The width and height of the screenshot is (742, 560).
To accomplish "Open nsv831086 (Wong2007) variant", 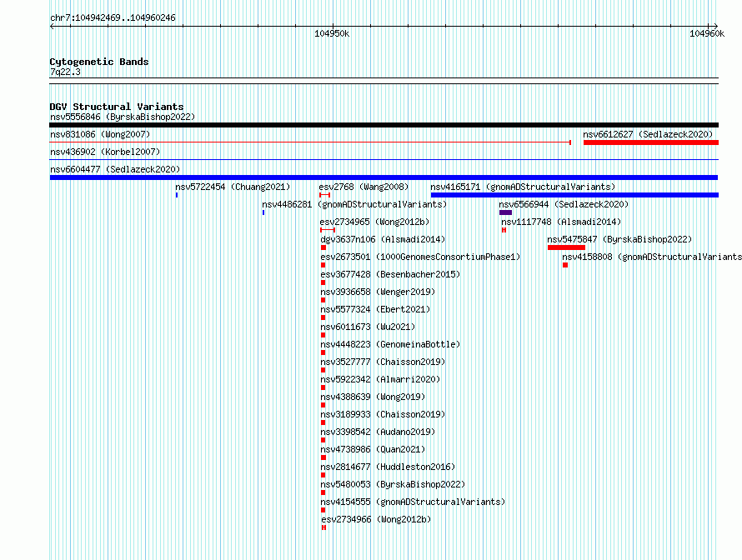I will (x=100, y=134).
